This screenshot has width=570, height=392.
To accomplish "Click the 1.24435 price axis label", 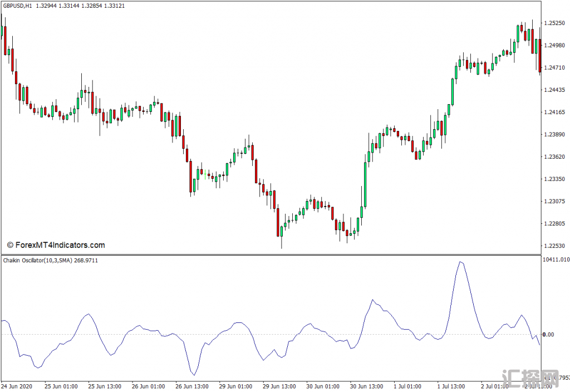I will pos(556,90).
